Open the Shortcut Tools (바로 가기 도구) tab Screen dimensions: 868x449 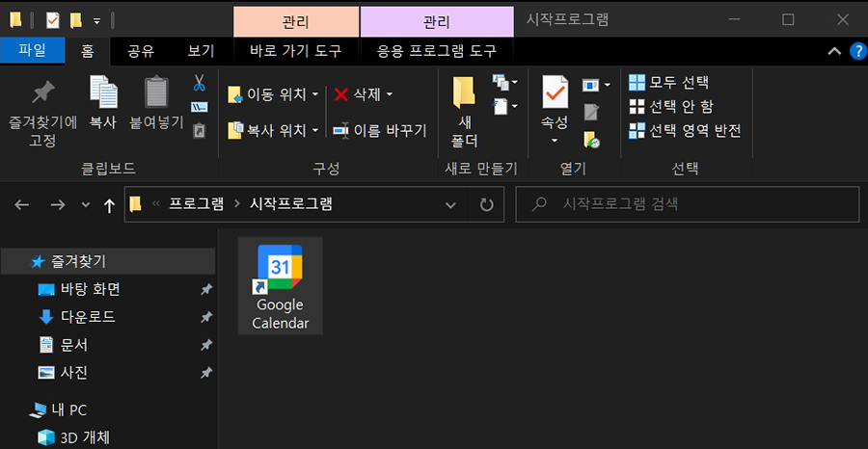[296, 51]
